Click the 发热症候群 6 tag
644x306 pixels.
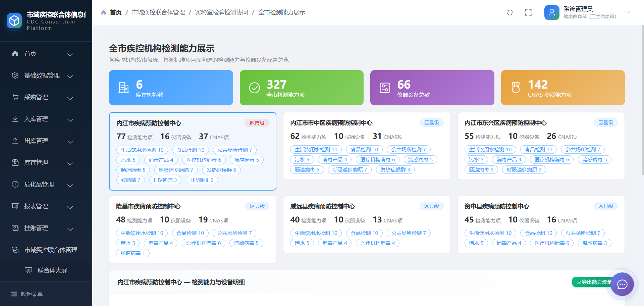click(221, 170)
